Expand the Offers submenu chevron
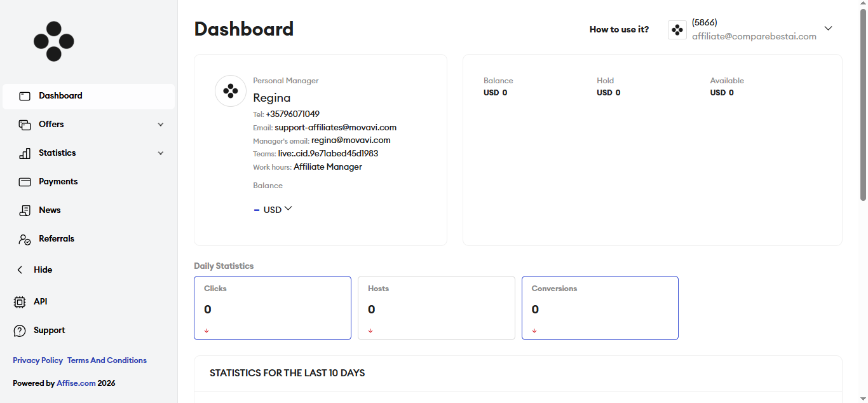Screen dimensions: 868x403 pos(161,125)
